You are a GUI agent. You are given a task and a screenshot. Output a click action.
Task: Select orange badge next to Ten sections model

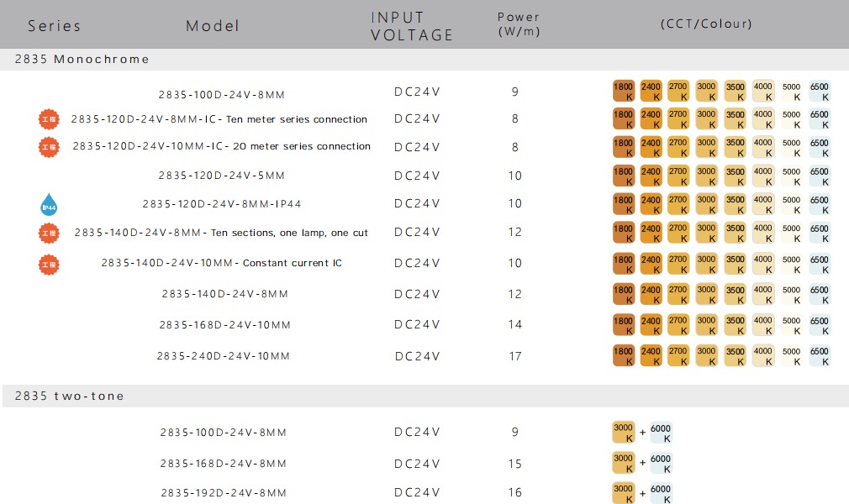coord(49,233)
